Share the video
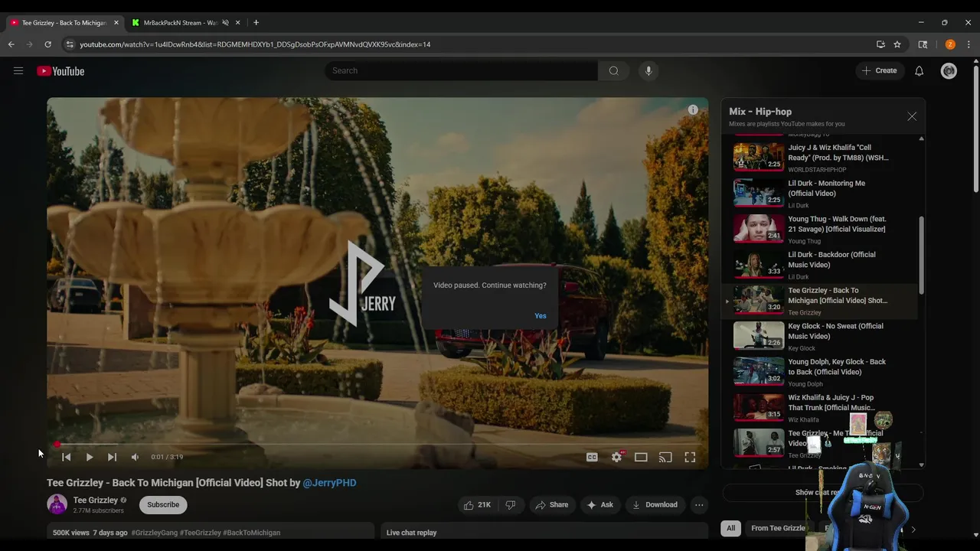The width and height of the screenshot is (980, 551). click(x=551, y=505)
